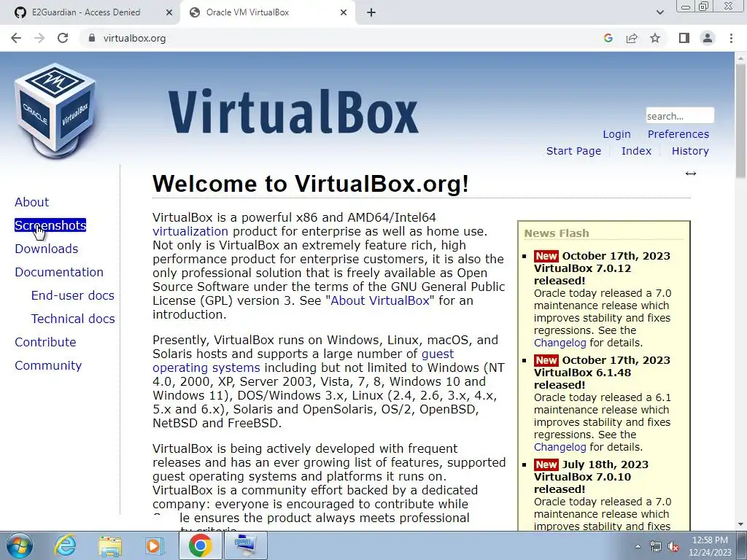The width and height of the screenshot is (747, 560).
Task: Open About in the sidebar
Action: point(31,202)
